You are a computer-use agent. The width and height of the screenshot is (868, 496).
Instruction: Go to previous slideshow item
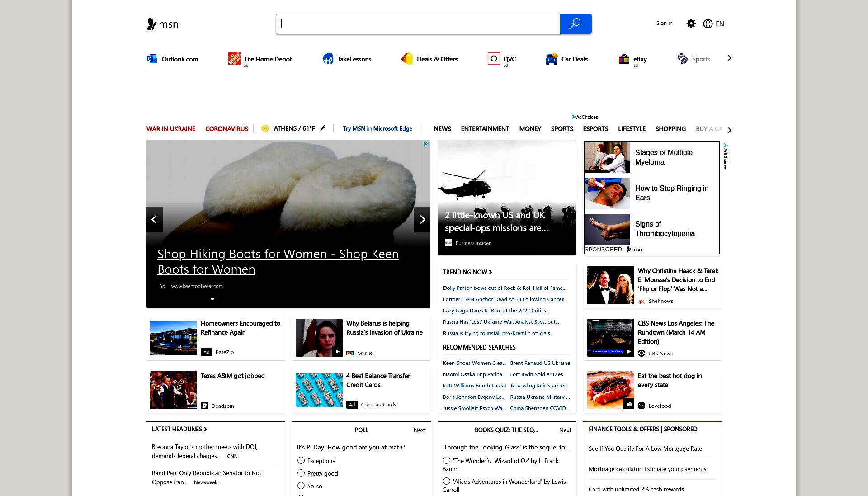(x=155, y=219)
